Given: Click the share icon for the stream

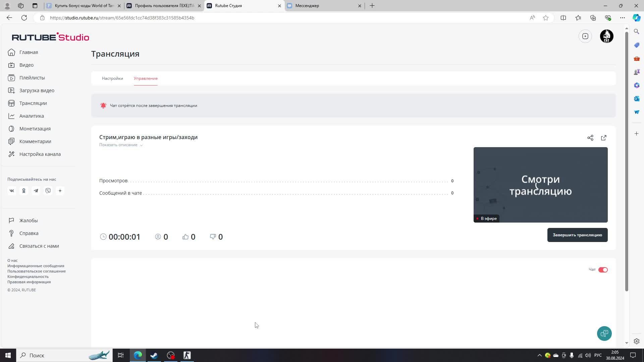Looking at the screenshot, I should coord(590,138).
